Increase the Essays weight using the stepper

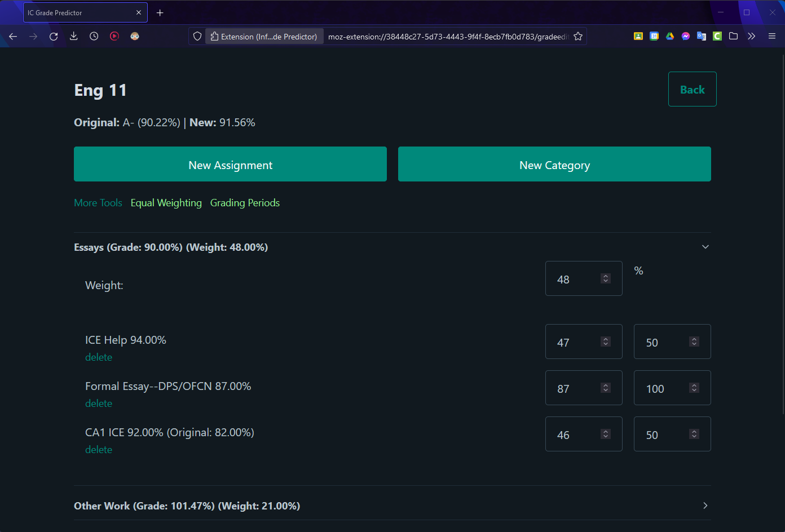(x=605, y=274)
